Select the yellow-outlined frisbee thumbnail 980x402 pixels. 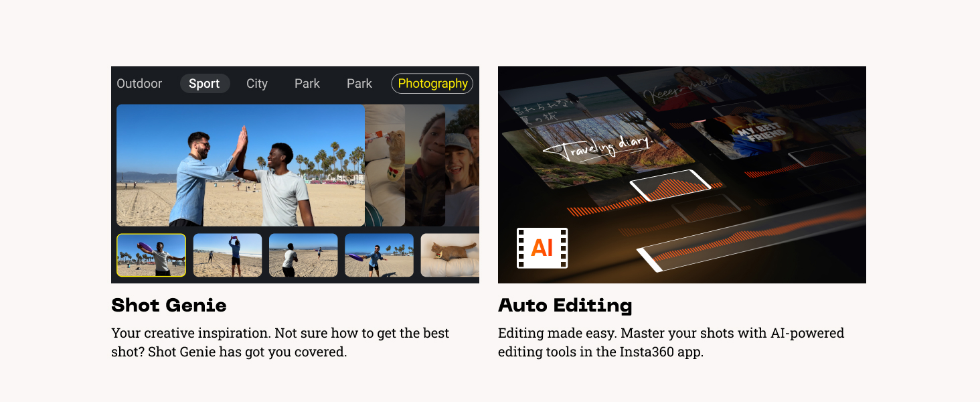click(151, 255)
